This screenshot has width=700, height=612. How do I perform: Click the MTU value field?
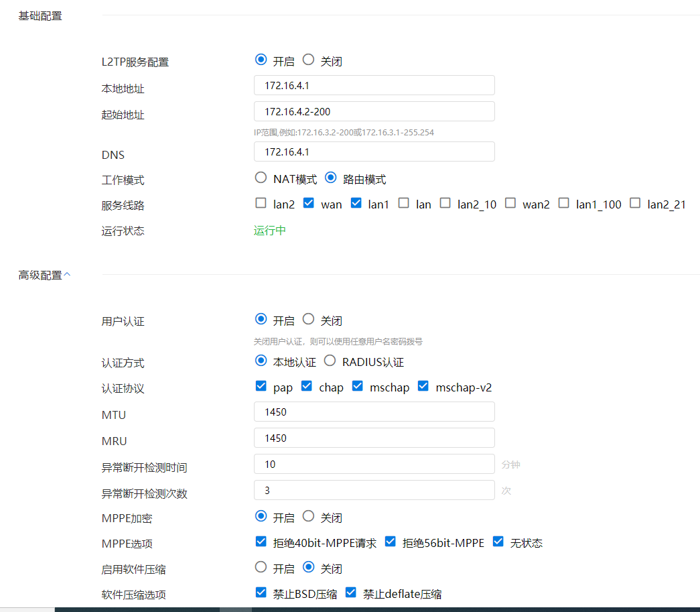[x=374, y=412]
